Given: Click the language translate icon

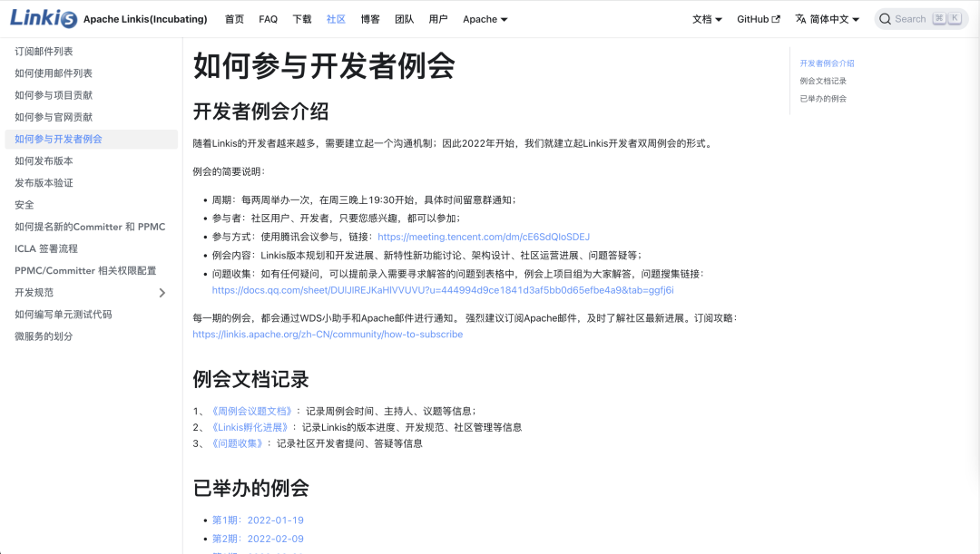Looking at the screenshot, I should click(800, 19).
